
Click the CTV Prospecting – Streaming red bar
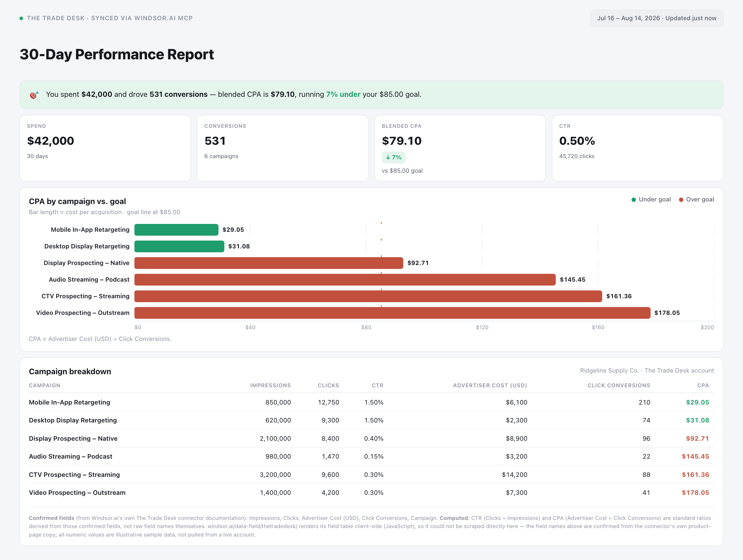[368, 296]
